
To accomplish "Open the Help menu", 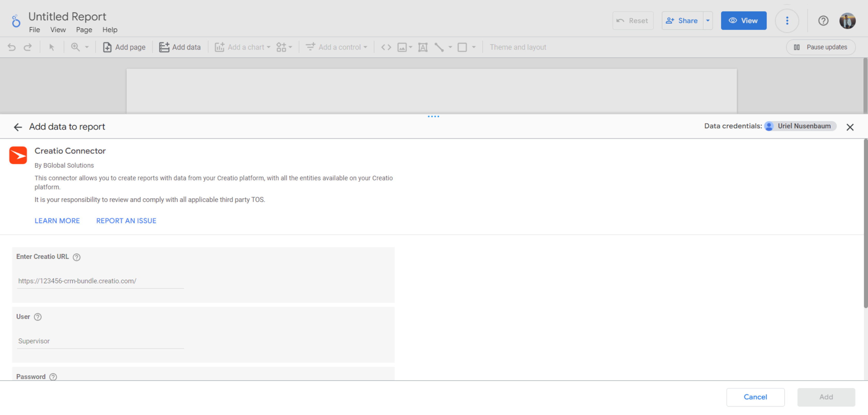I will click(x=110, y=30).
